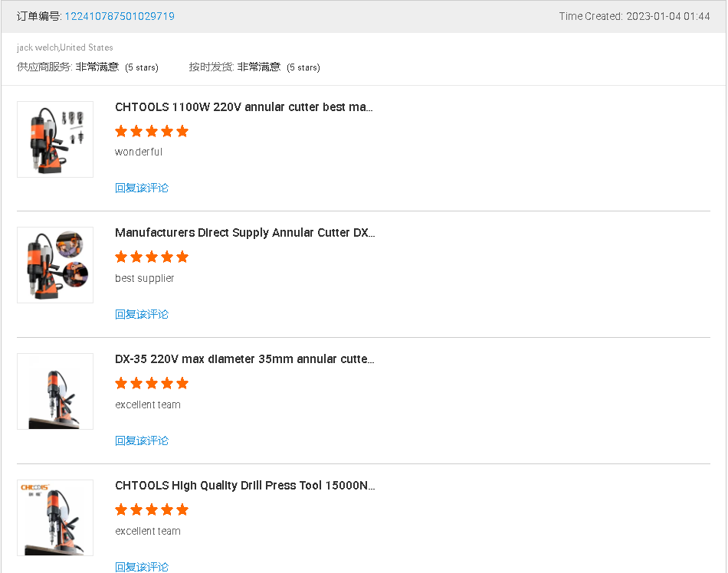This screenshot has width=728, height=573.
Task: Click the star rating for the "wonderful" review
Action: click(x=152, y=131)
